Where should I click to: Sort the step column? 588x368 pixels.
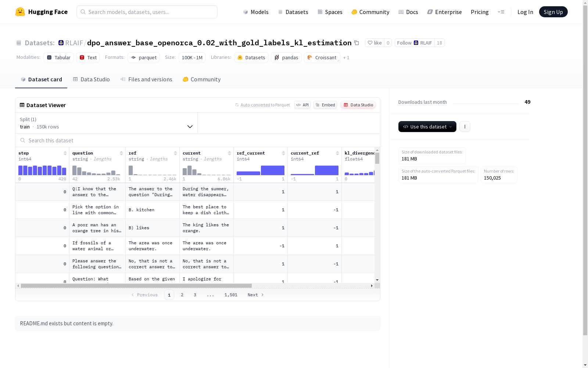[65, 153]
